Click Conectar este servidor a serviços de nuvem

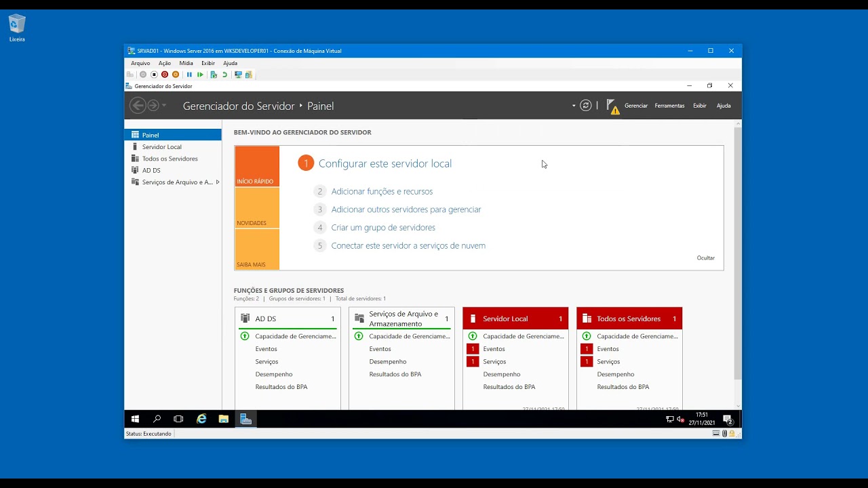pyautogui.click(x=408, y=245)
